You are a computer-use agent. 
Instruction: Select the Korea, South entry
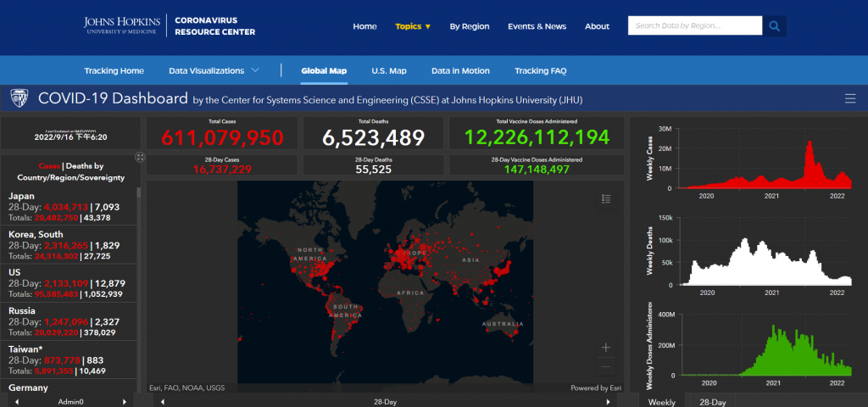pyautogui.click(x=69, y=244)
